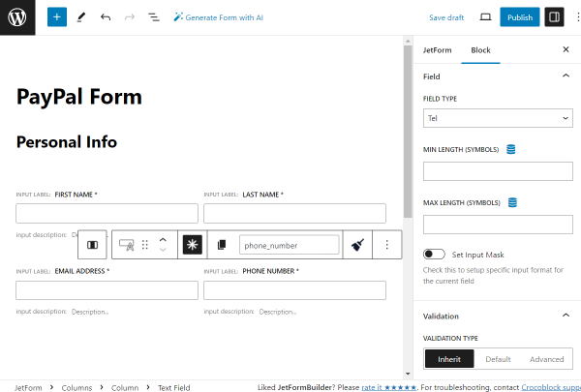This screenshot has width=581, height=392.
Task: Enable the Set Input Mask toggle
Action: pyautogui.click(x=434, y=255)
